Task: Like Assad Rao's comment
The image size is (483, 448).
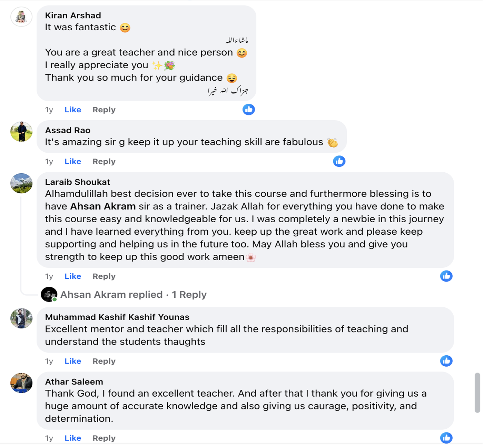Action: (x=73, y=162)
